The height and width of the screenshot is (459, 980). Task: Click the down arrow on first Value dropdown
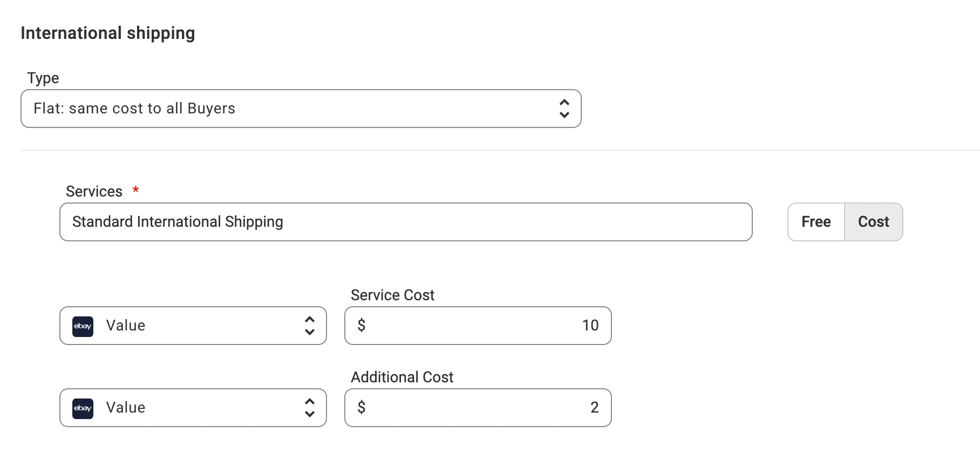click(x=310, y=332)
